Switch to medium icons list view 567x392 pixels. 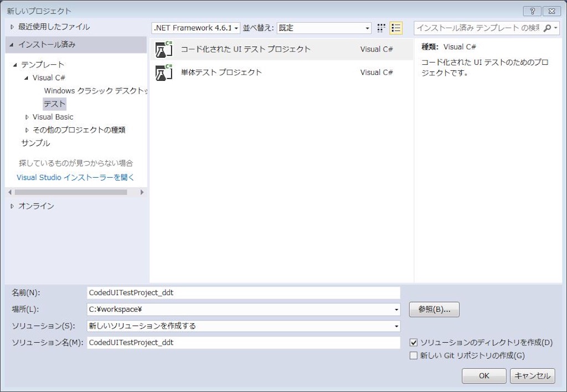(x=396, y=28)
